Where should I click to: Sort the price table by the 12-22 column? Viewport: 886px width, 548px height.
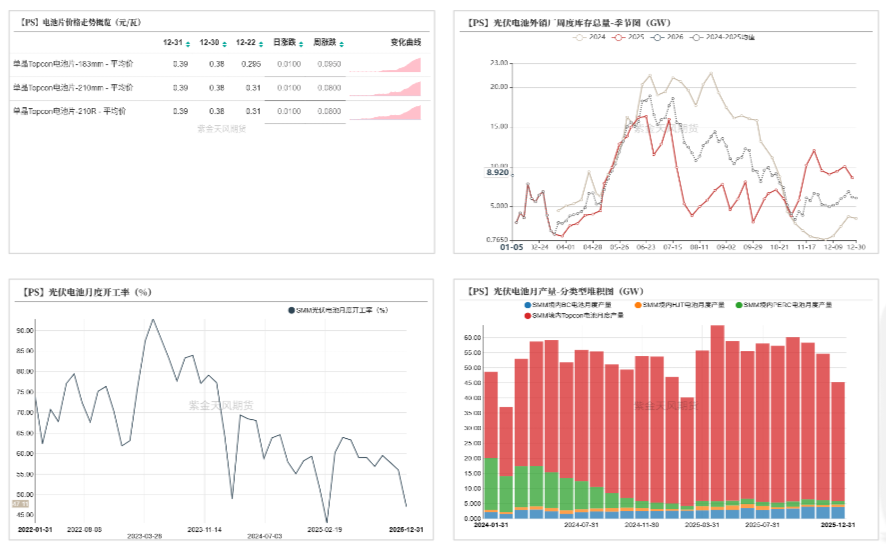[x=260, y=44]
